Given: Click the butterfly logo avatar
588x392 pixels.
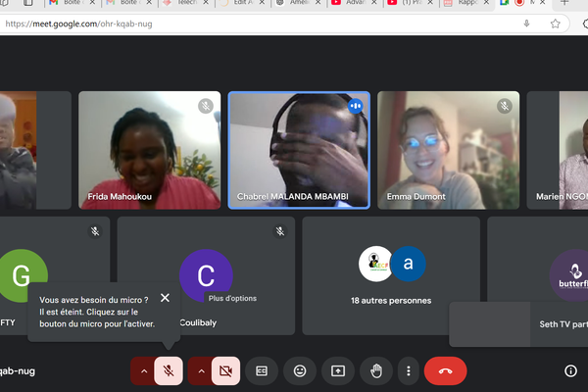Looking at the screenshot, I should 570,275.
